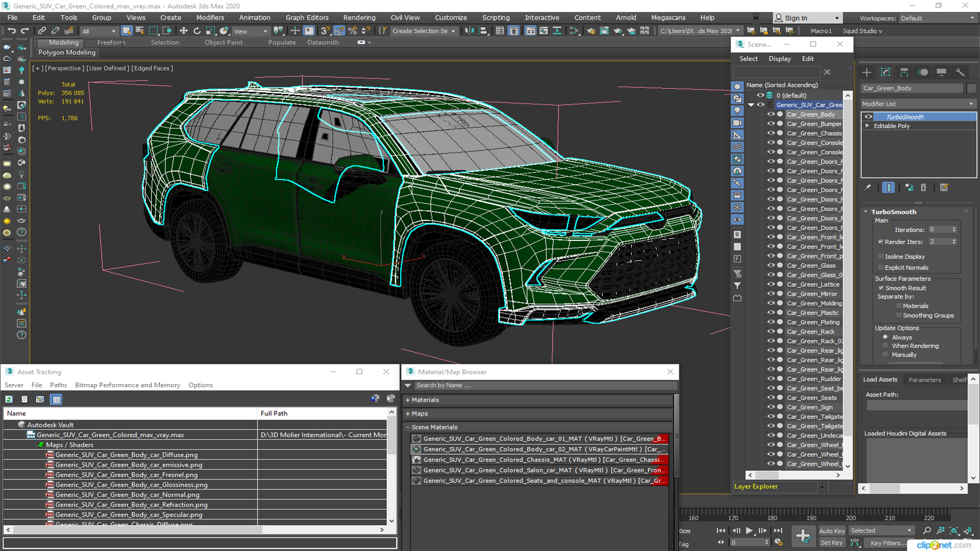
Task: Click the Polygon Modeling button
Action: (67, 53)
